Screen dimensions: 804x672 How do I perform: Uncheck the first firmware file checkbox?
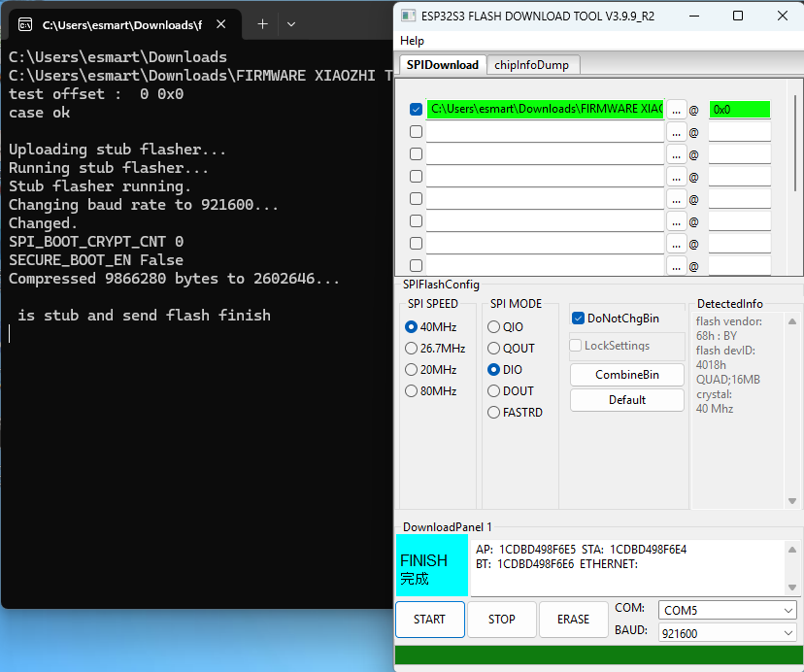416,110
